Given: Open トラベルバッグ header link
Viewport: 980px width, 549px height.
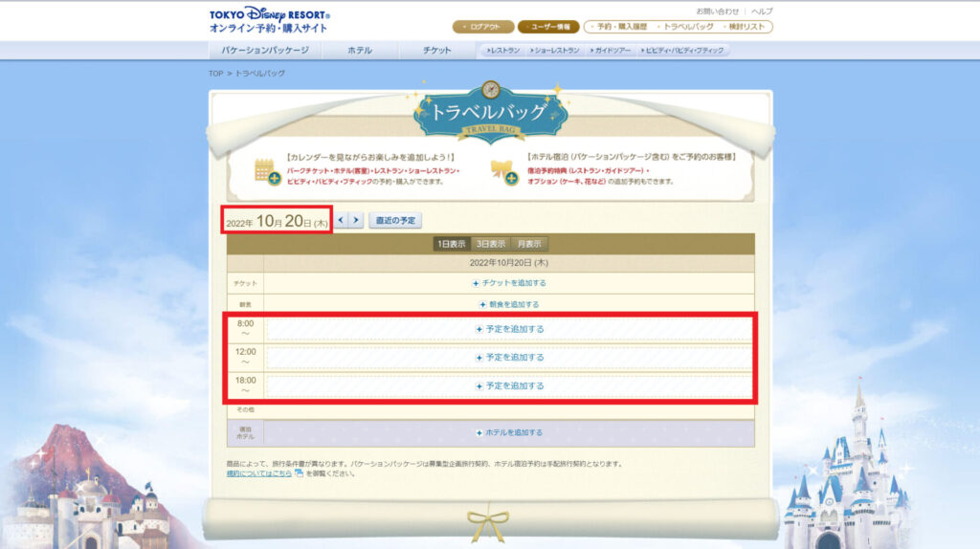Looking at the screenshot, I should coord(686,27).
